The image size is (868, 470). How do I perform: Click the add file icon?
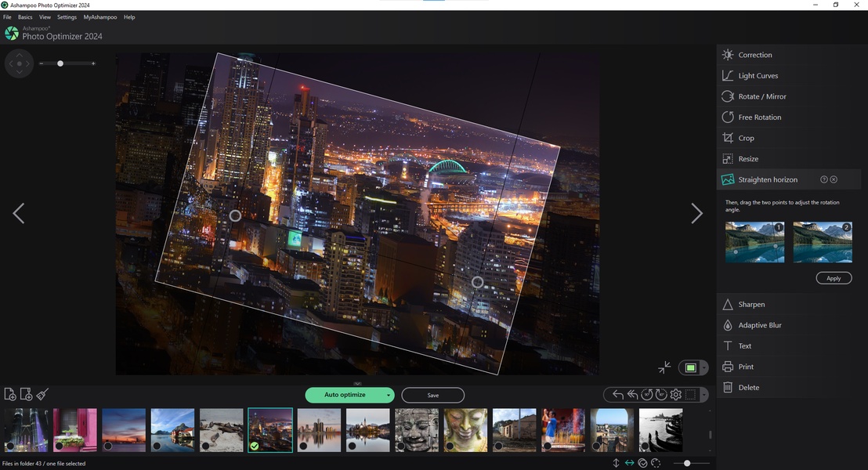pos(10,395)
